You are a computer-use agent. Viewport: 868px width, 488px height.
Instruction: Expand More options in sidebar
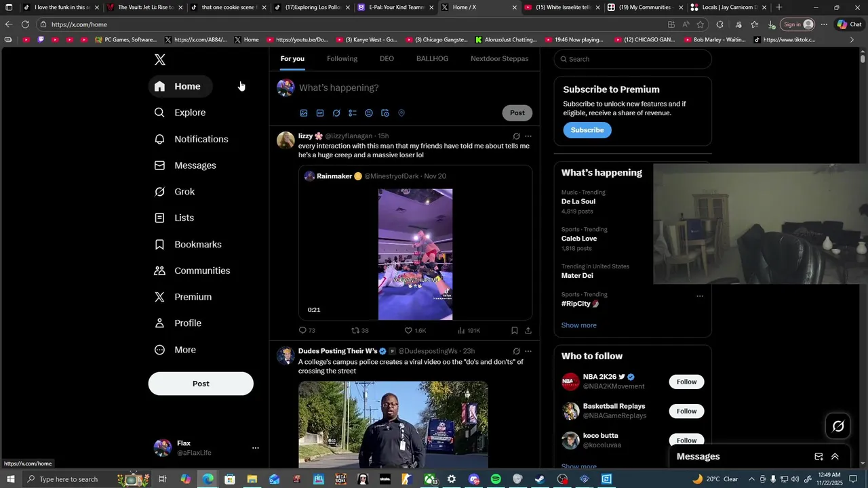click(176, 350)
